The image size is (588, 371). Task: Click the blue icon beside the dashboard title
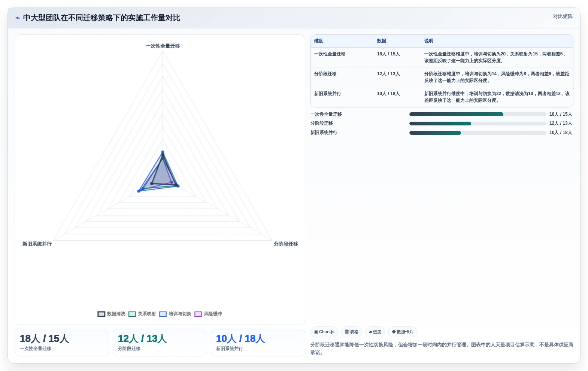coord(18,18)
